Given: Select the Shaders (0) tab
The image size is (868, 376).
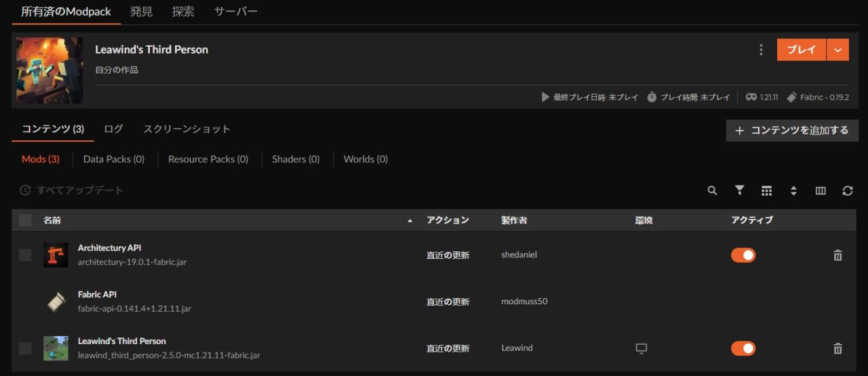Looking at the screenshot, I should point(296,159).
